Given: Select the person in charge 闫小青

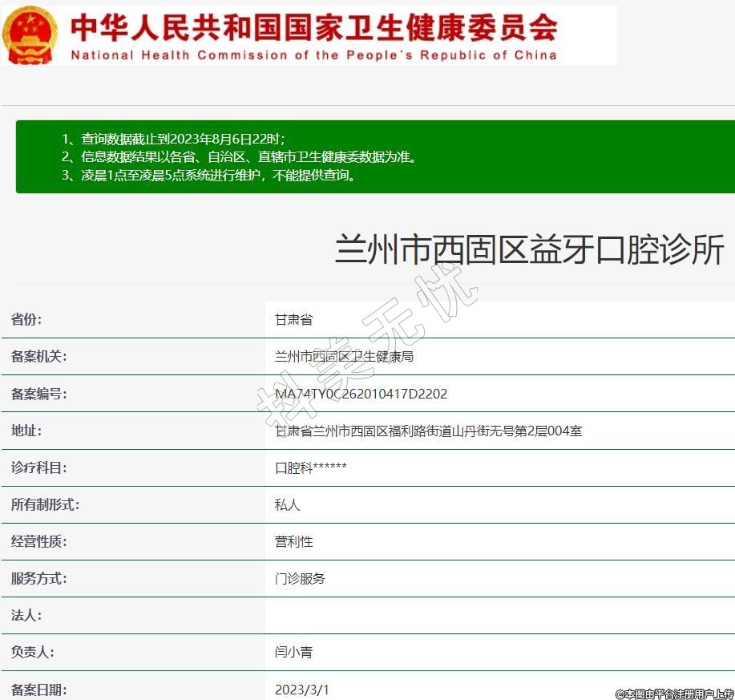Looking at the screenshot, I should [x=293, y=652].
